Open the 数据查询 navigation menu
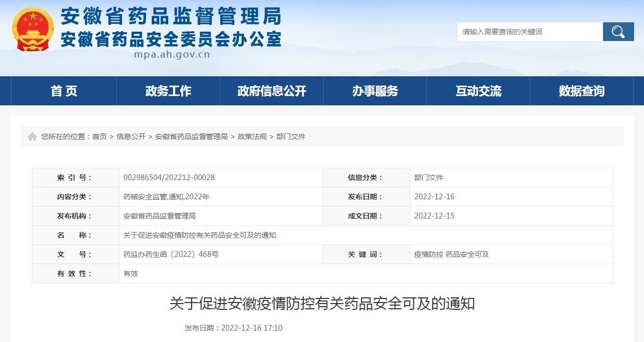 point(582,91)
